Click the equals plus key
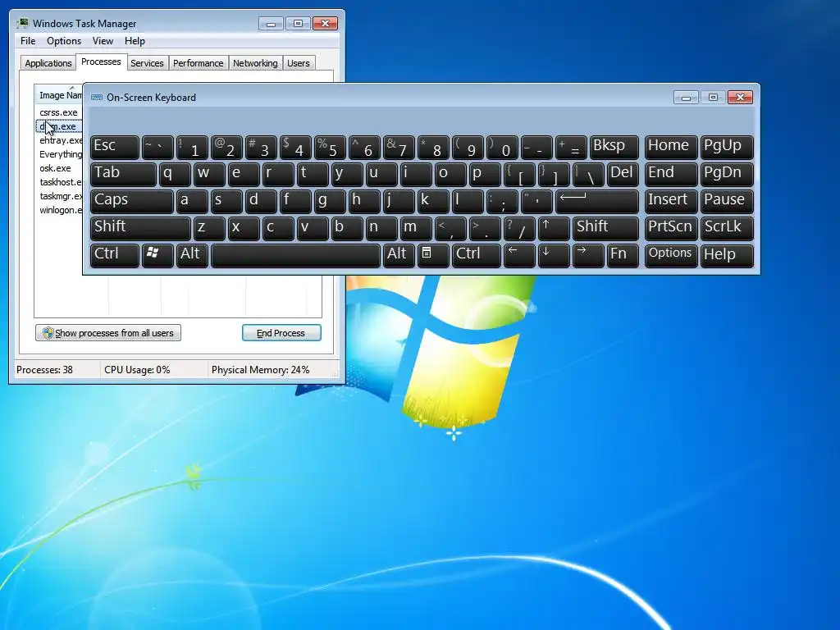This screenshot has width=840, height=630. 571,147
